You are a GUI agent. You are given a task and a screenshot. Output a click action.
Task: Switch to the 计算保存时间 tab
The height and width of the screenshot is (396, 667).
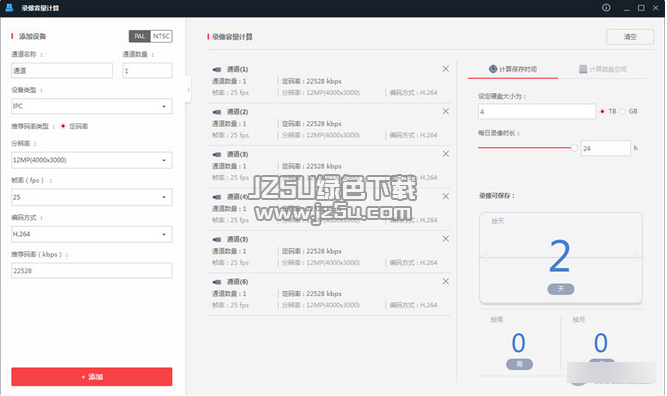click(513, 69)
